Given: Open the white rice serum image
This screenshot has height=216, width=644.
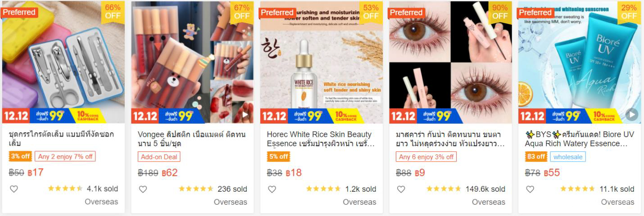Looking at the screenshot, I should tap(321, 58).
